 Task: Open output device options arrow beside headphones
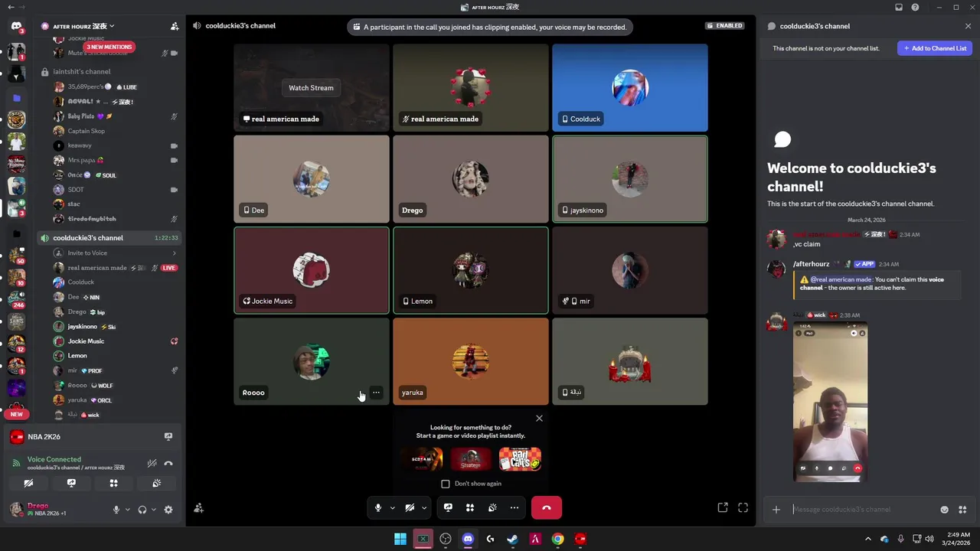(153, 510)
